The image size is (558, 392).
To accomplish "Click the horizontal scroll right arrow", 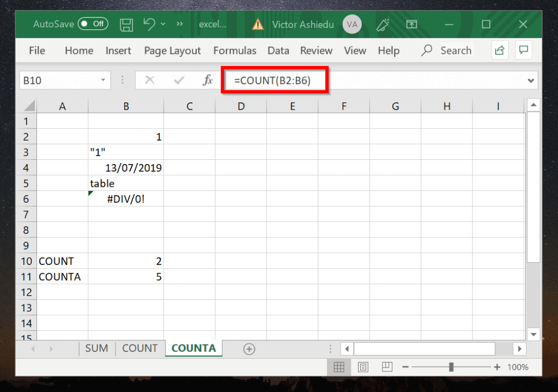I will pos(519,349).
